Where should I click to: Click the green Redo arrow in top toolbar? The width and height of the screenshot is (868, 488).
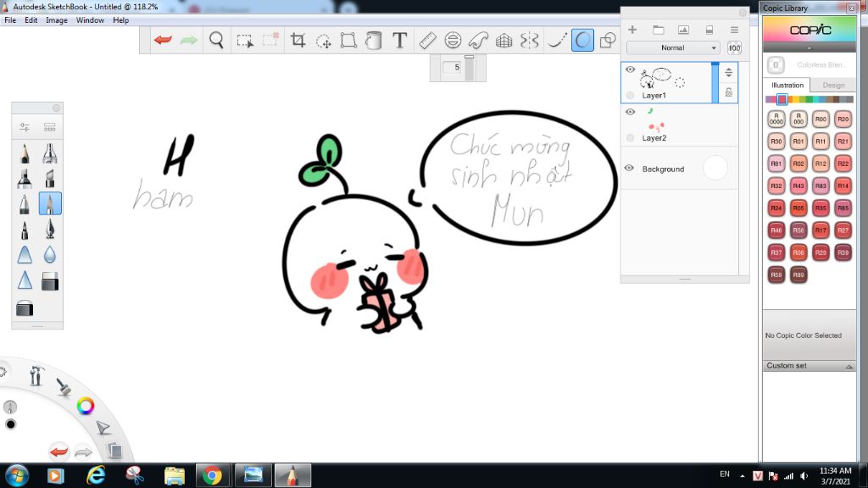click(x=189, y=40)
